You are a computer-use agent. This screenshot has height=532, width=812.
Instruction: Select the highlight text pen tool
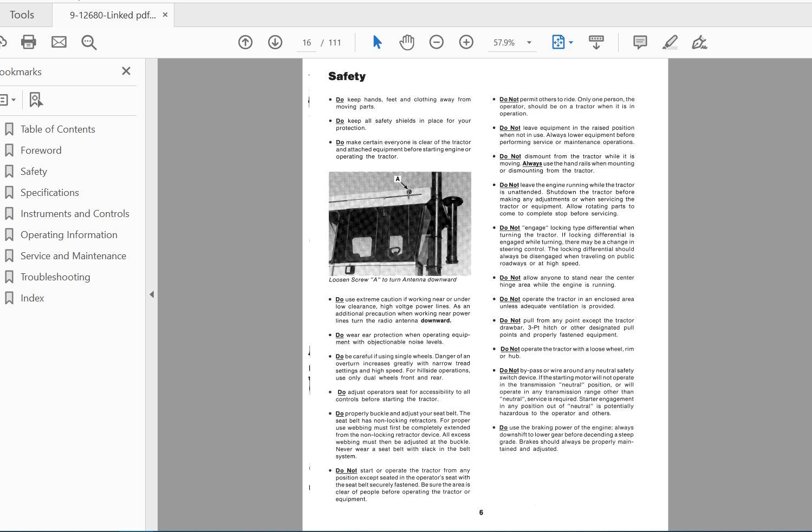670,42
